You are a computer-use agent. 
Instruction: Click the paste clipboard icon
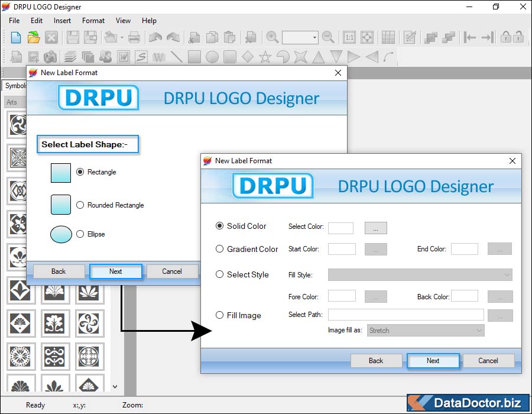tap(230, 37)
